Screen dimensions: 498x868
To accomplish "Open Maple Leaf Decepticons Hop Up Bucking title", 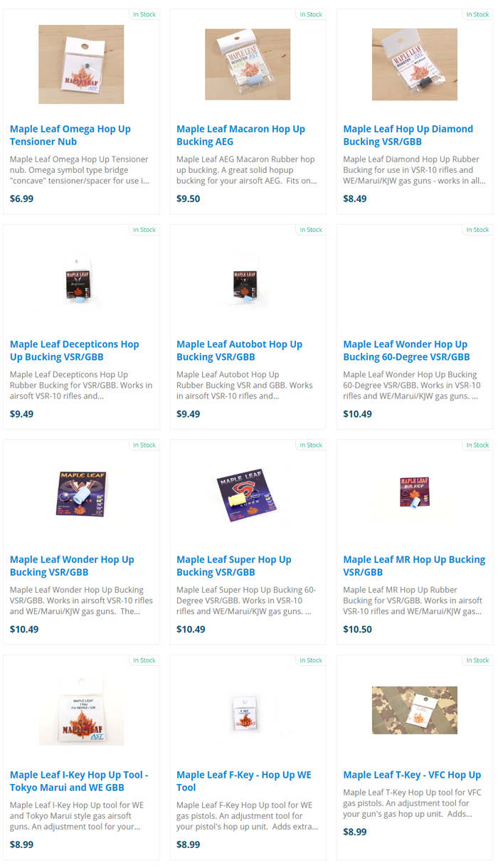I will (x=75, y=351).
